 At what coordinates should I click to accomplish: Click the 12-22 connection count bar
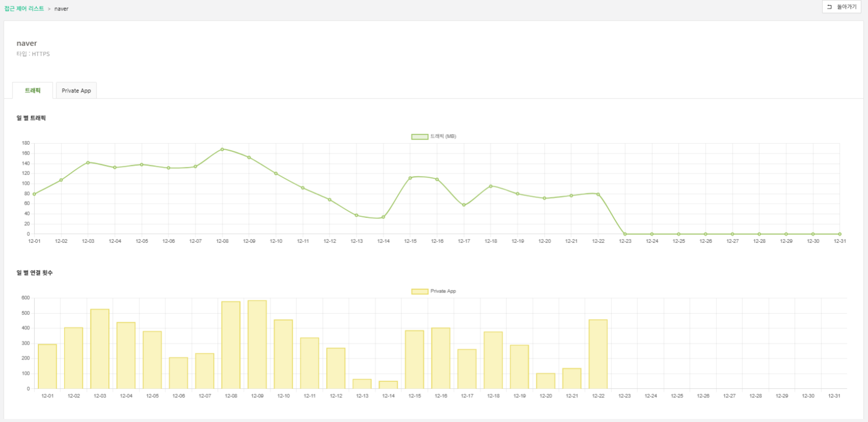[x=598, y=354]
